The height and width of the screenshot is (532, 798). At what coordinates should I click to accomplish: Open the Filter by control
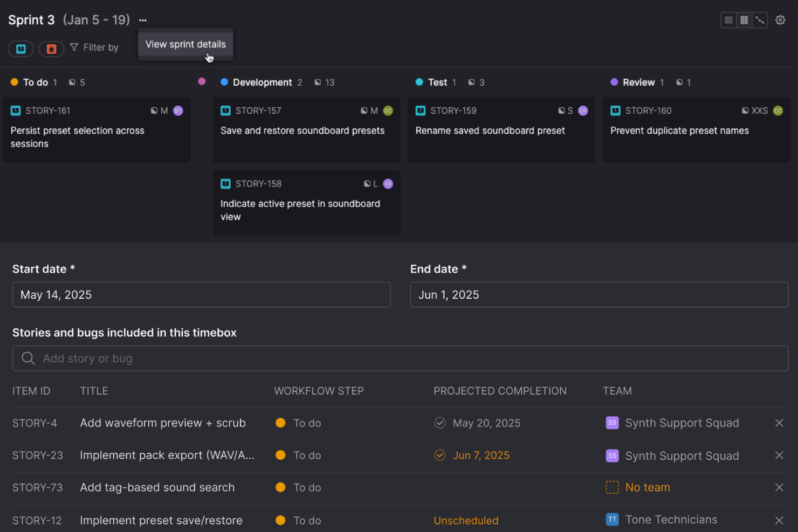point(94,47)
